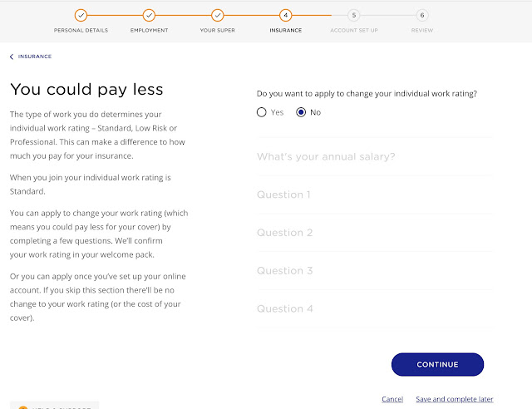Image resolution: width=532 pixels, height=409 pixels.
Task: Open the Account Set Up step label
Action: pyautogui.click(x=354, y=30)
